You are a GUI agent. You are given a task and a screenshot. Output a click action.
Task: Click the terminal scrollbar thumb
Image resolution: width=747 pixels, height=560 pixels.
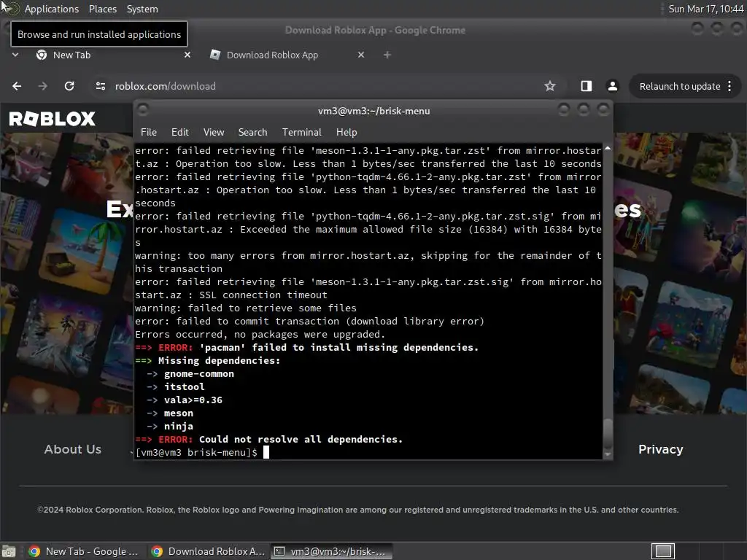pyautogui.click(x=608, y=433)
